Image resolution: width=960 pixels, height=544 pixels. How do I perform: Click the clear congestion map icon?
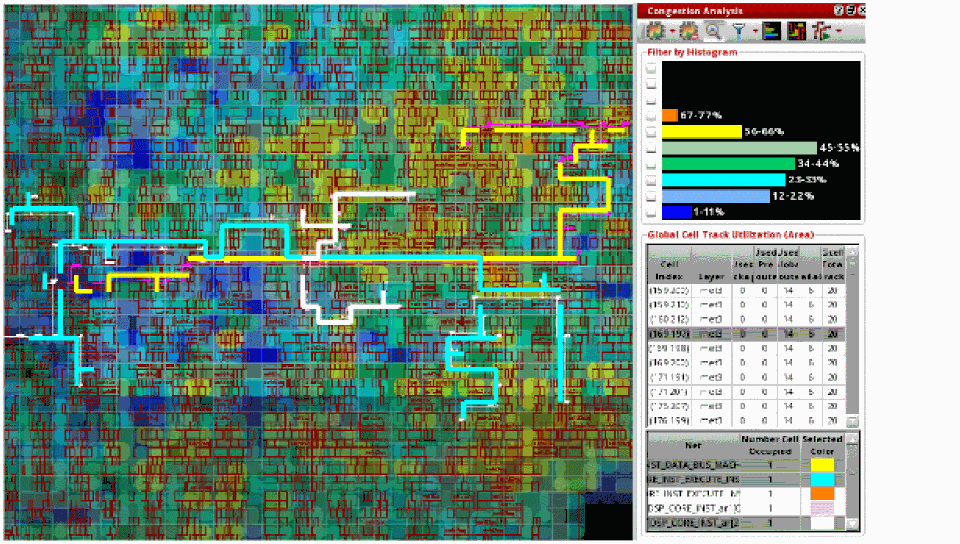pos(688,31)
